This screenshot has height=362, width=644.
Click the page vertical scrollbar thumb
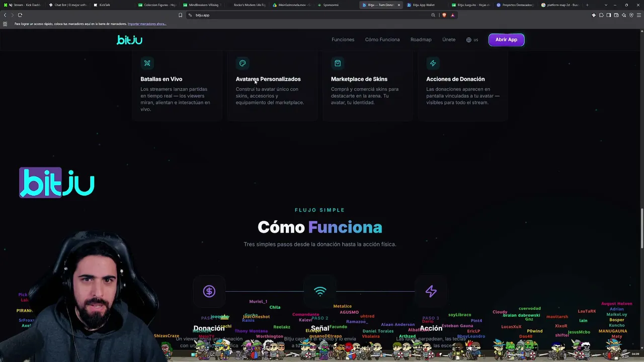coord(642,229)
